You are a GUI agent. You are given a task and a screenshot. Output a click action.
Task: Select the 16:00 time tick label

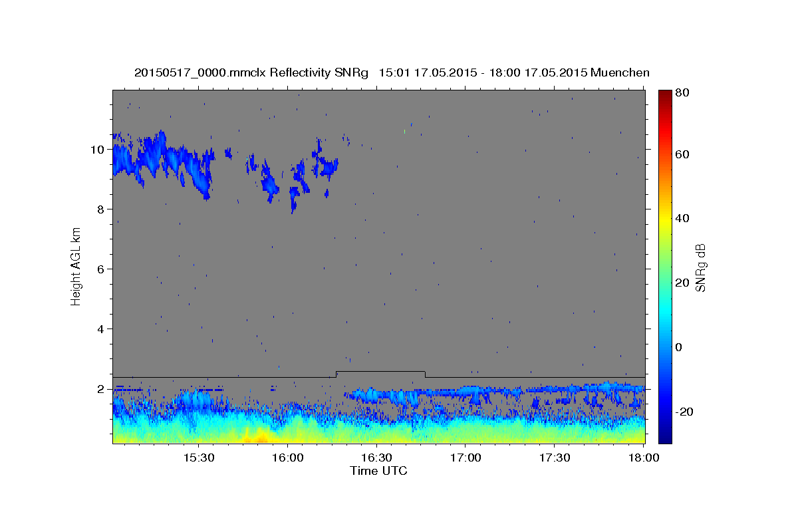pyautogui.click(x=287, y=458)
